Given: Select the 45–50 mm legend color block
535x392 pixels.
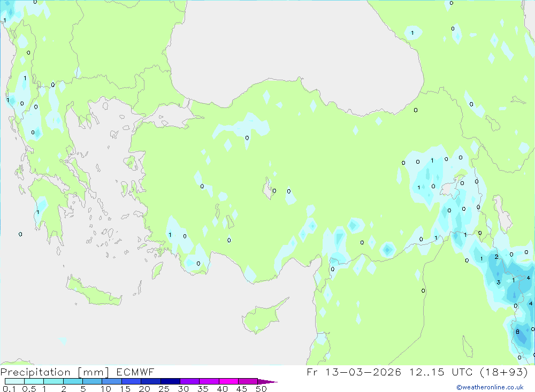Looking at the screenshot, I should pyautogui.click(x=248, y=381).
